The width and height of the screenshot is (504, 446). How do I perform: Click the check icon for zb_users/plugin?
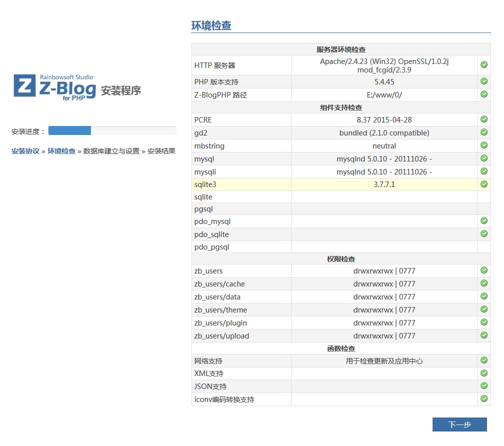point(484,322)
